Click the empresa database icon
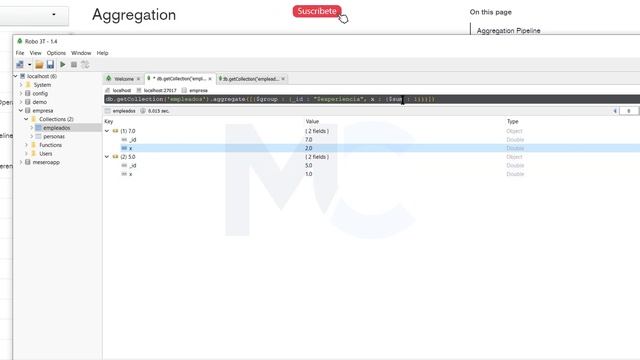Screen dimensions: 640x360 (28, 111)
